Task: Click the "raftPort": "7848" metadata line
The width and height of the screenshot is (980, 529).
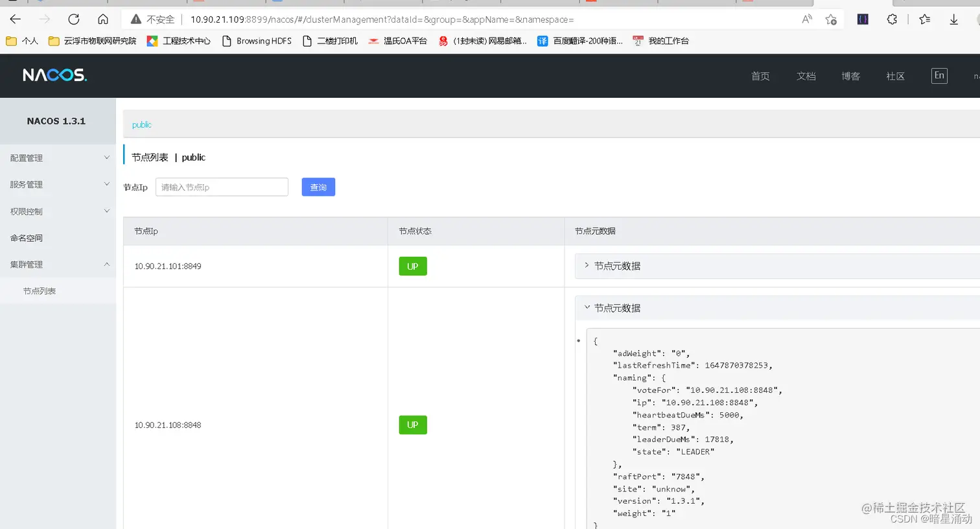Action: tap(659, 476)
